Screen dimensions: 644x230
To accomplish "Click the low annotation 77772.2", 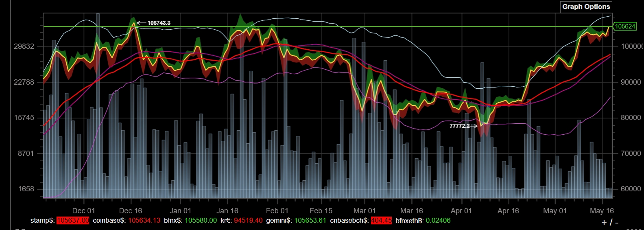I will 459,126.
